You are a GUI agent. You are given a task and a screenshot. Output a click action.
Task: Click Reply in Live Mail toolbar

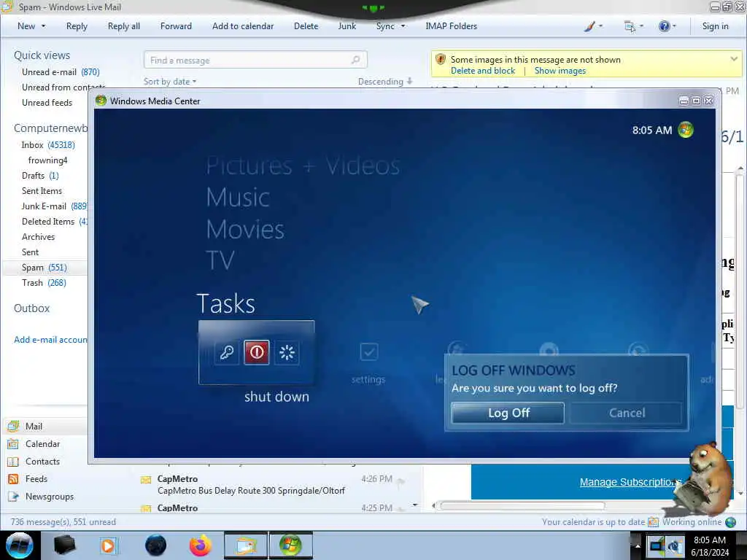pos(77,26)
